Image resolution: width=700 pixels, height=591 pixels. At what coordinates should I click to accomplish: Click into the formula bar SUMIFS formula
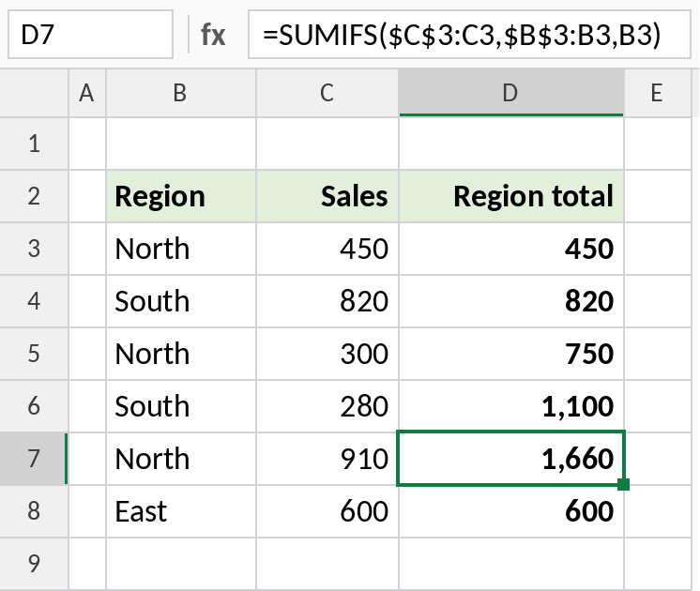(x=469, y=35)
